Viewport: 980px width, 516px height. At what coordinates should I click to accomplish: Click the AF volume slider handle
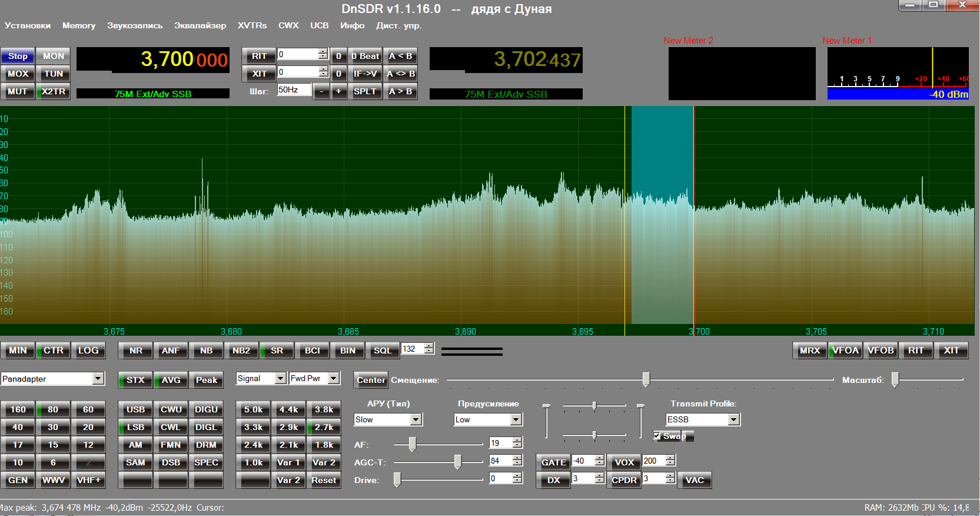[413, 444]
